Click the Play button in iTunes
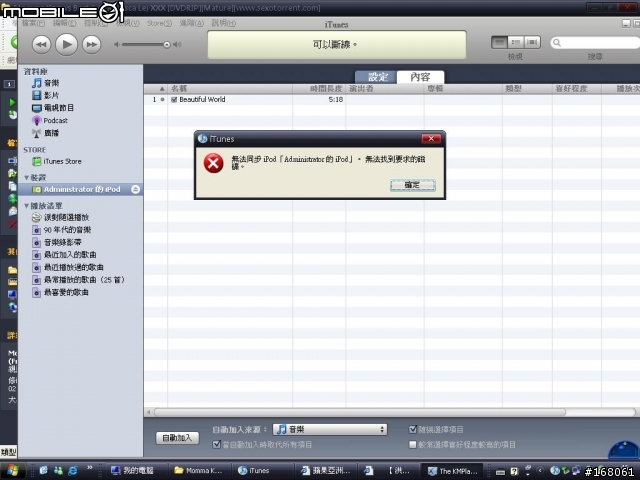The width and height of the screenshot is (640, 480). [66, 44]
